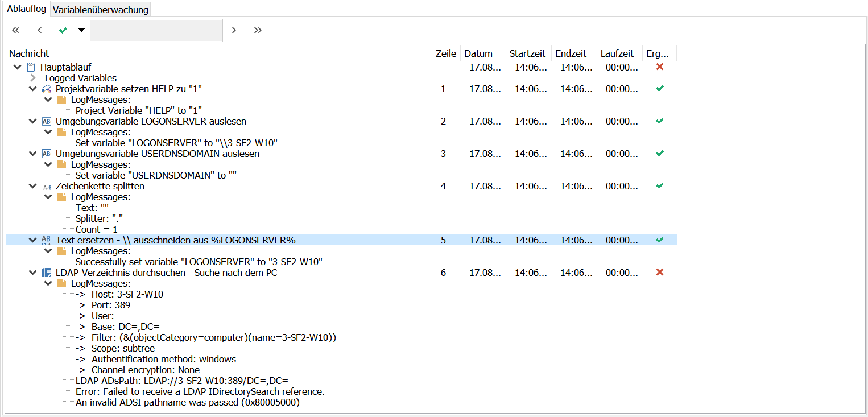Click the green checkmark filter in the toolbar

click(x=63, y=30)
